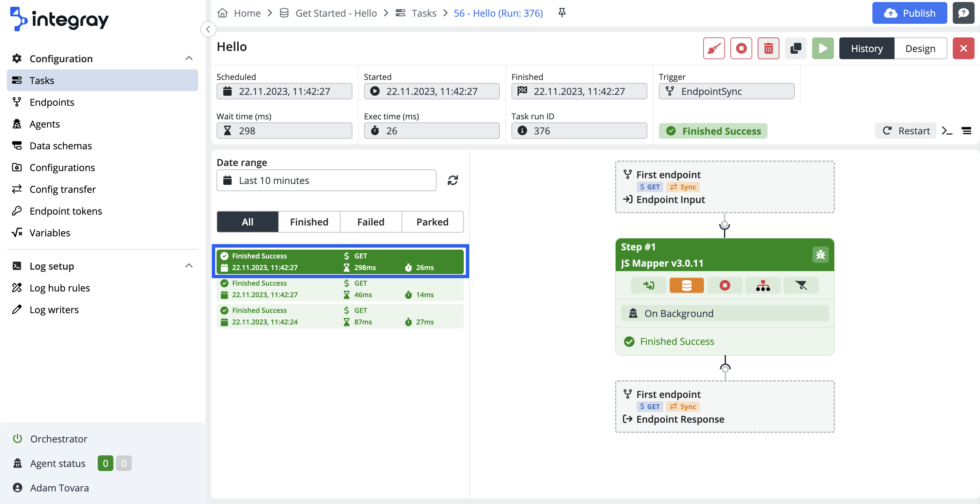Click the trash delete icon
This screenshot has width=980, height=504.
tap(768, 48)
